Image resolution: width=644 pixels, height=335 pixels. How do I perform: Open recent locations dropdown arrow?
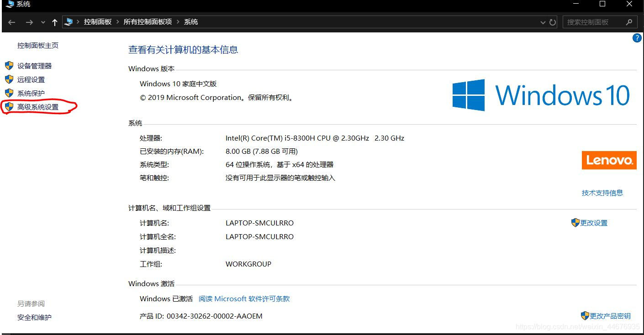pos(43,22)
